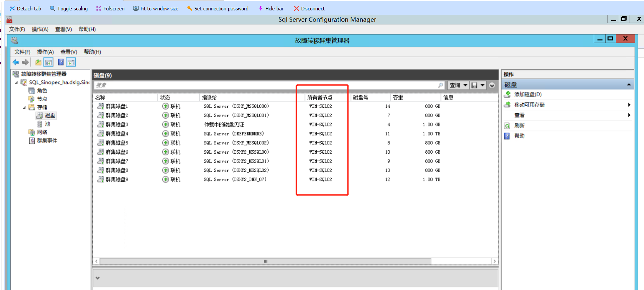Screen dimensions: 644x290
Task: Click the right arrow of the horizontal scrollbar
Action: [x=495, y=261]
